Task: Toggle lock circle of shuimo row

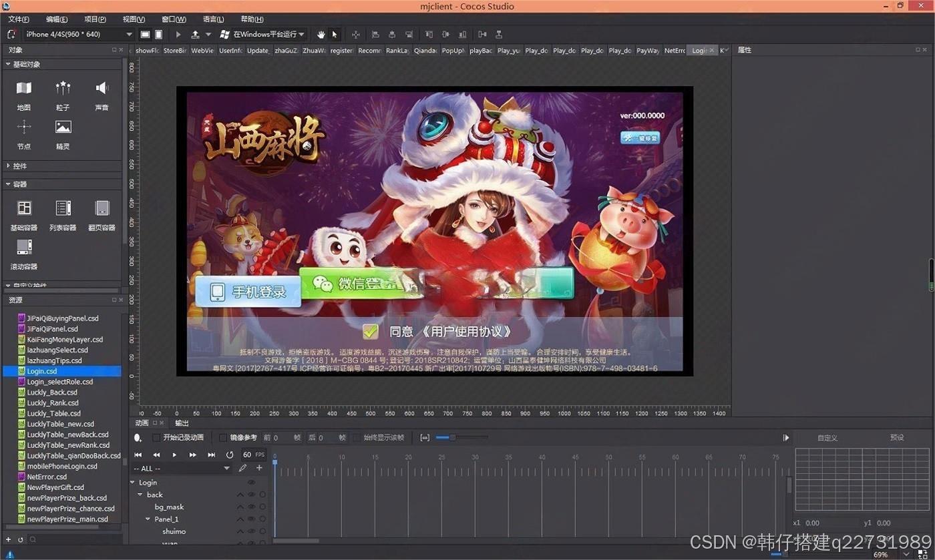Action: click(262, 531)
